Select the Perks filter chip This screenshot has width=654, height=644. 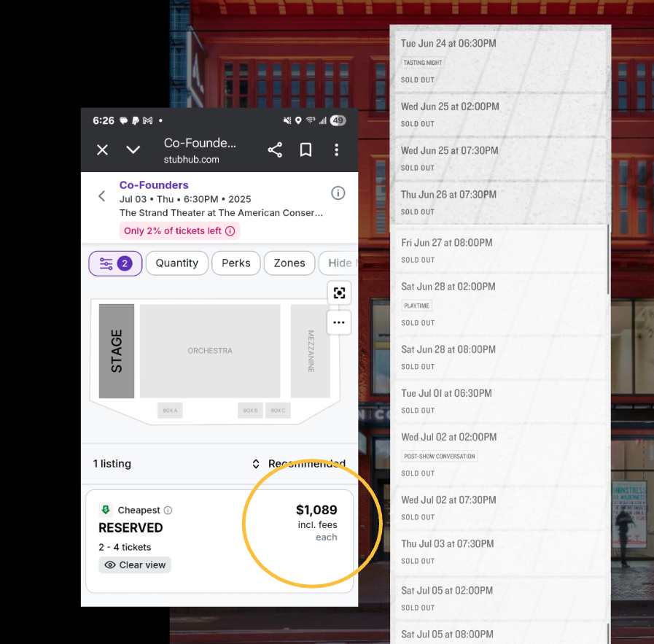coord(235,263)
